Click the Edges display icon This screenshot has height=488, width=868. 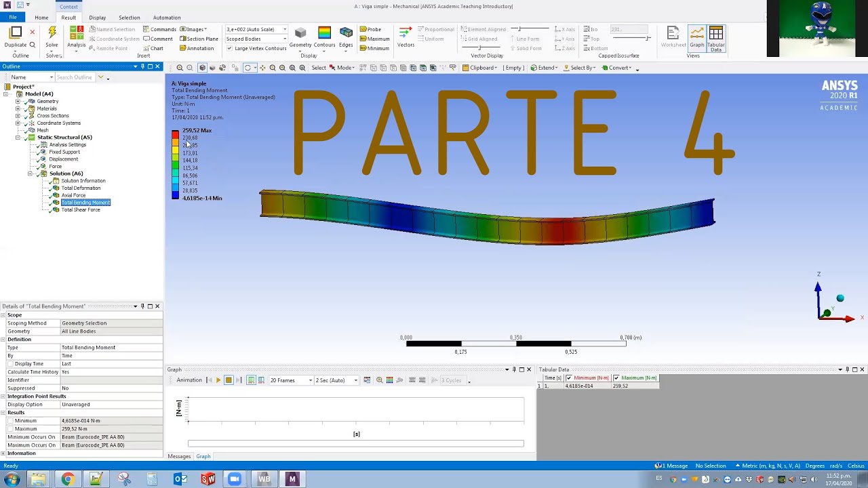point(346,33)
